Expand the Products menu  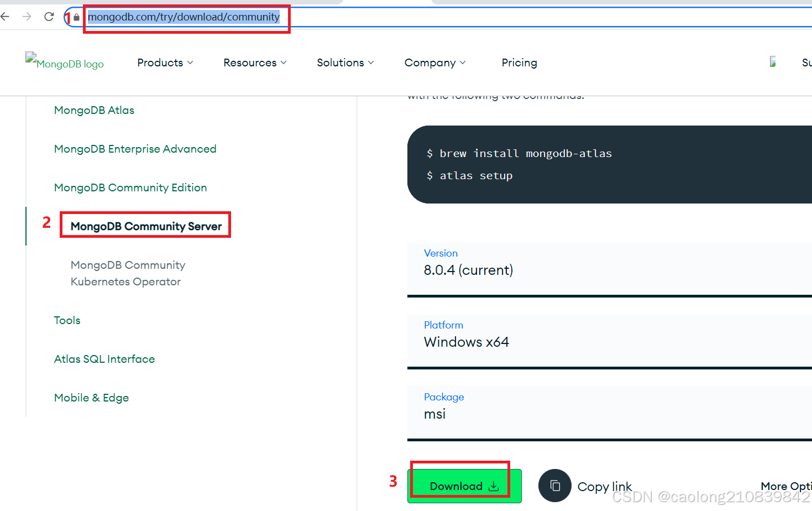tap(165, 62)
